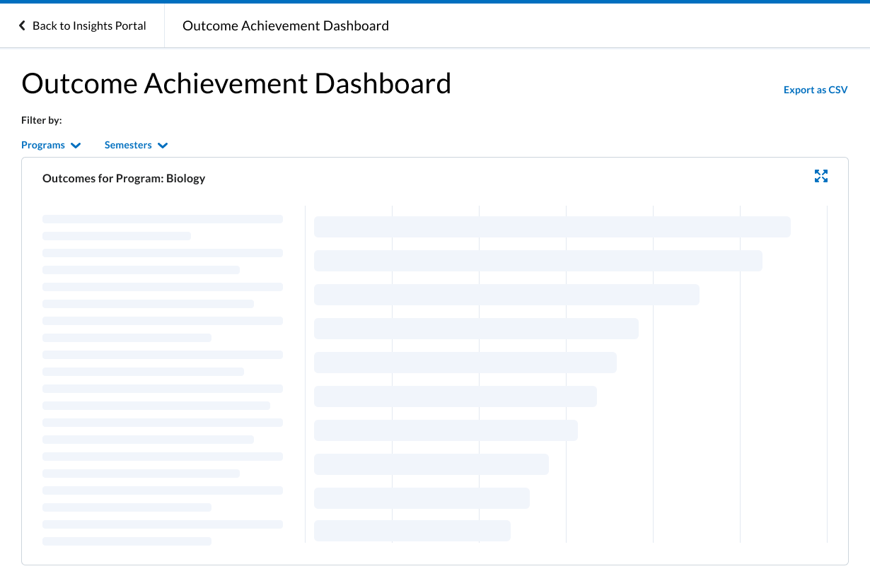The height and width of the screenshot is (588, 870).
Task: Click the large Outcome Achievement Dashboard heading
Action: coord(236,83)
